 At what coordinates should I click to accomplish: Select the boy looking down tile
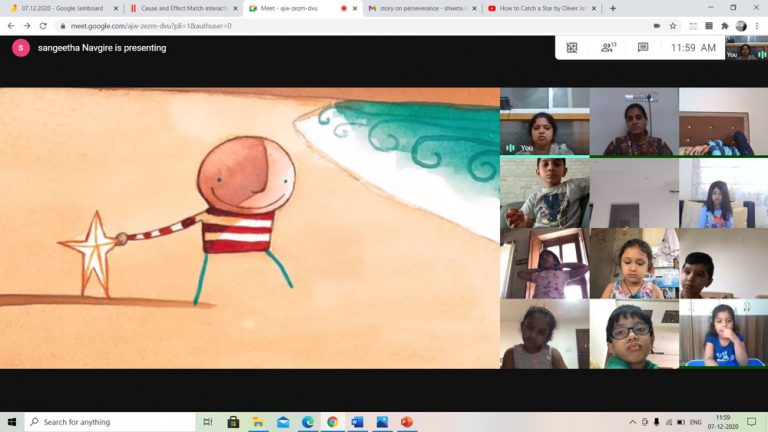pyautogui.click(x=723, y=264)
